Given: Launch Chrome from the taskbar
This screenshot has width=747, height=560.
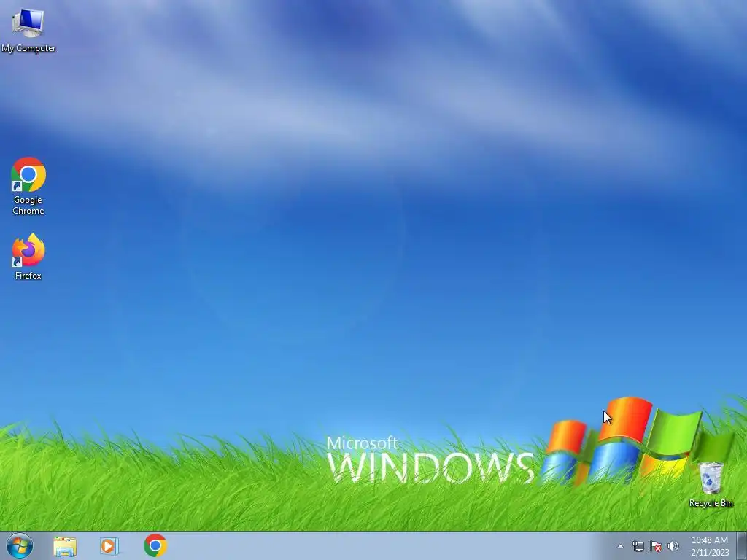Looking at the screenshot, I should 155,545.
